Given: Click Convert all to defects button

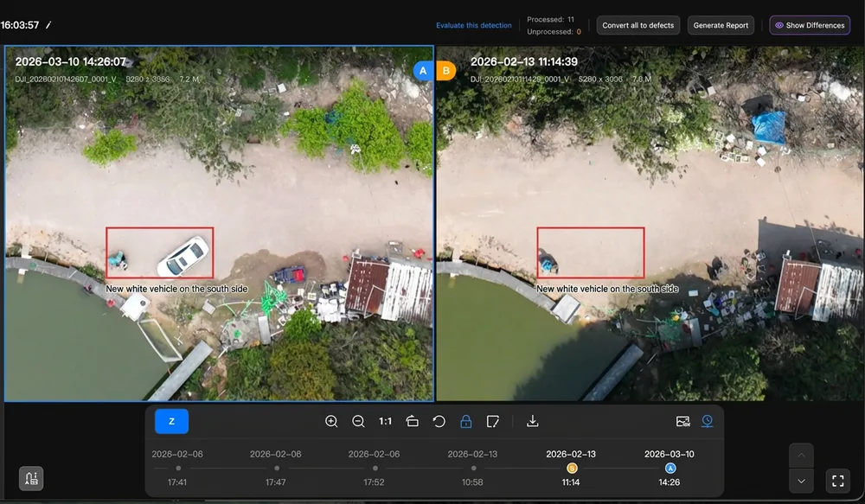Looking at the screenshot, I should 638,25.
